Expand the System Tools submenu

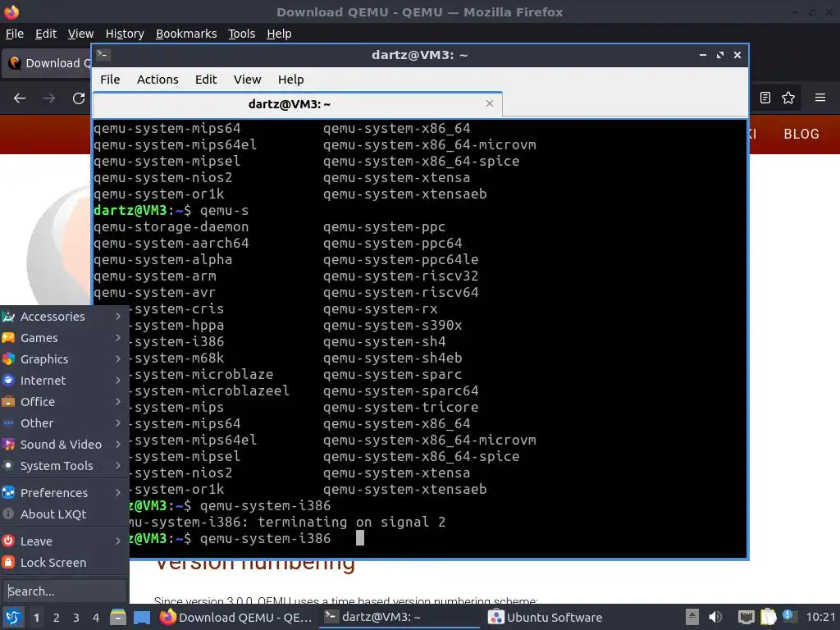pos(62,466)
